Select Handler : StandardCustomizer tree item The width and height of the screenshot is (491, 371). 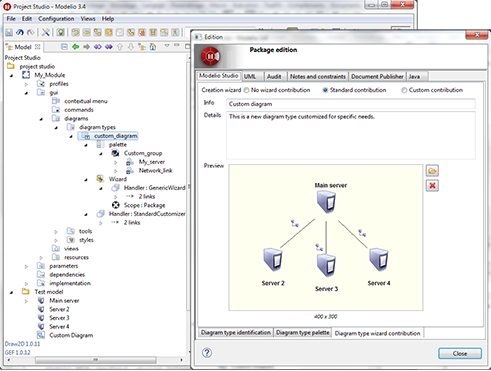click(147, 214)
